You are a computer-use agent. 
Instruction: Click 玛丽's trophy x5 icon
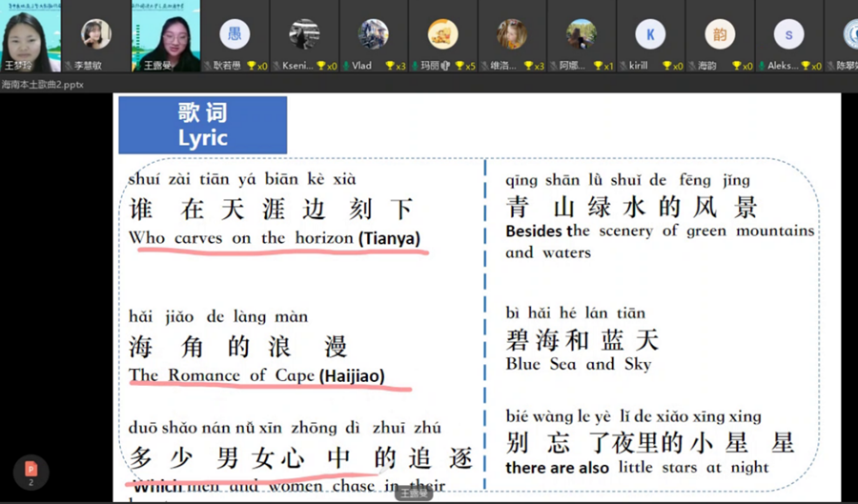pos(460,66)
